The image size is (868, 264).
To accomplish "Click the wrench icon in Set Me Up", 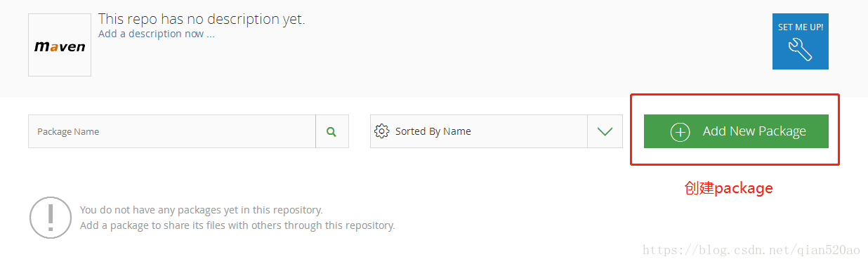I will click(800, 49).
